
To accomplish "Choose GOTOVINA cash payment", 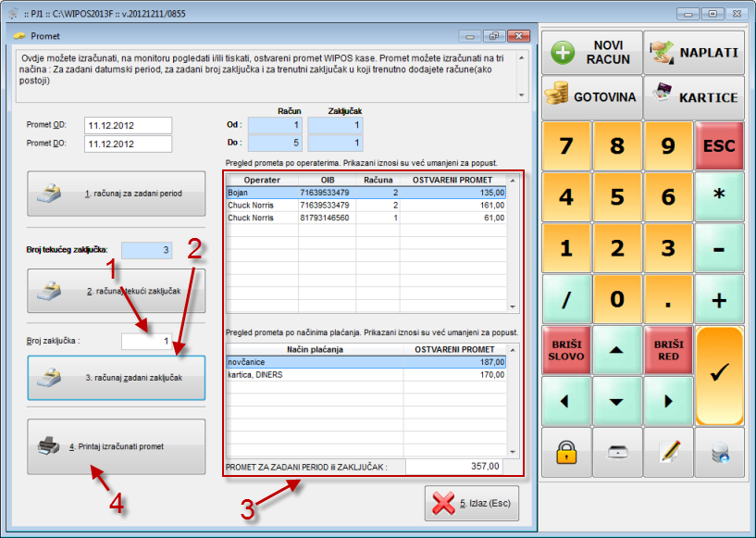I will coord(591,97).
